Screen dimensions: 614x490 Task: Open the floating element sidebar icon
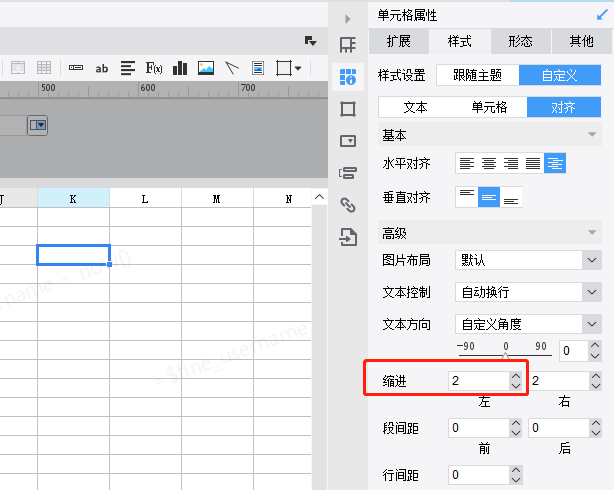[348, 109]
